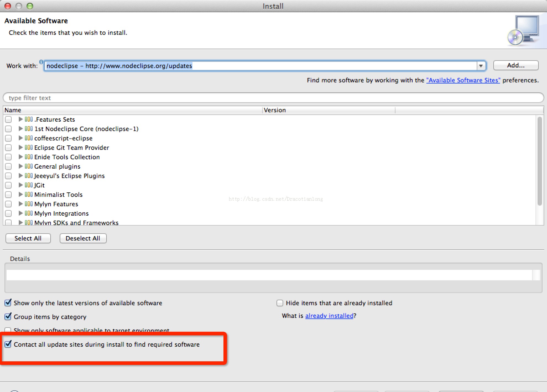Uncheck Group items by category
547x392 pixels.
(x=8, y=316)
